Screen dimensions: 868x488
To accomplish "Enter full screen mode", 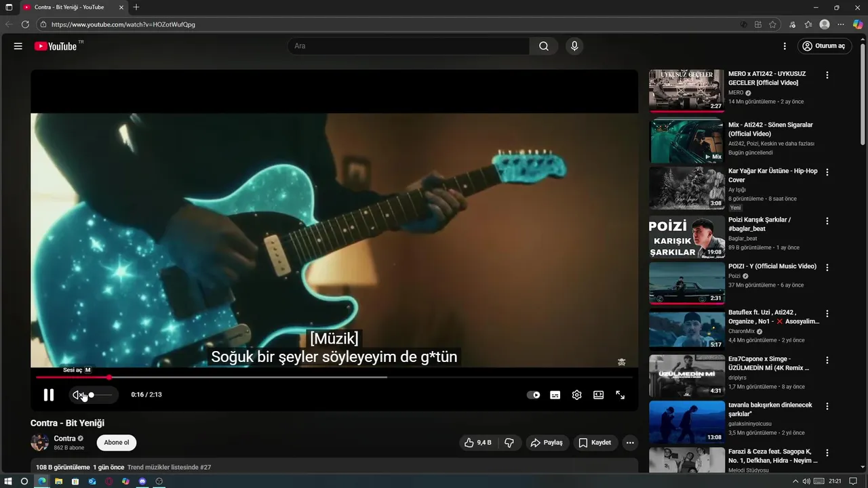I will (620, 395).
